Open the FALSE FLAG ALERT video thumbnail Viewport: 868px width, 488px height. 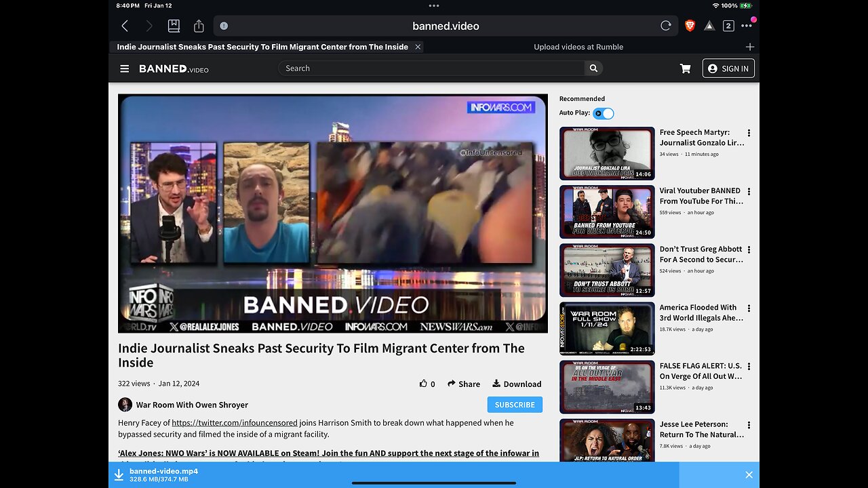click(x=607, y=386)
